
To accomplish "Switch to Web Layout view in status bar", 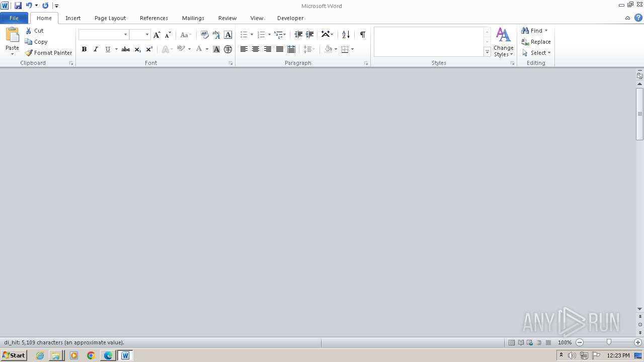I will 530,342.
